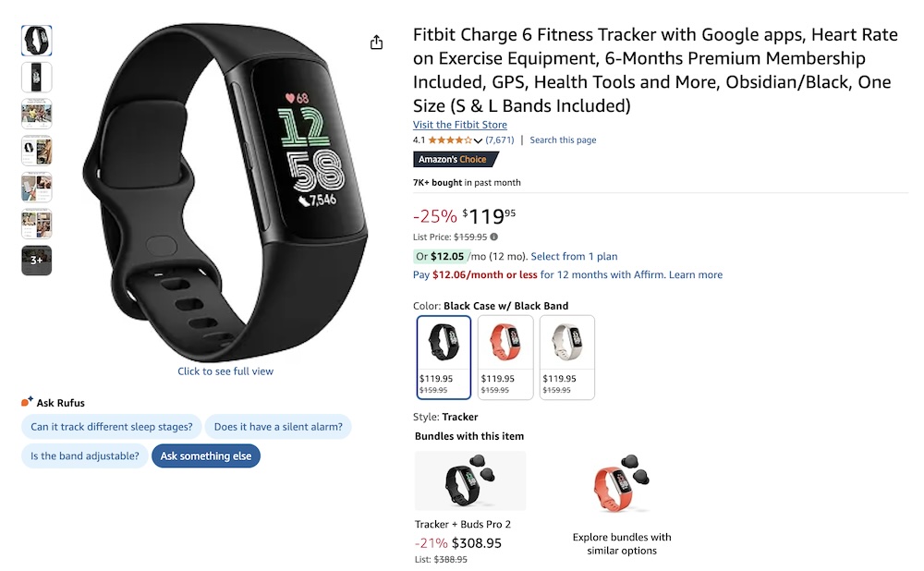The width and height of the screenshot is (924, 571).
Task: Click the Search this page link
Action: pyautogui.click(x=562, y=140)
